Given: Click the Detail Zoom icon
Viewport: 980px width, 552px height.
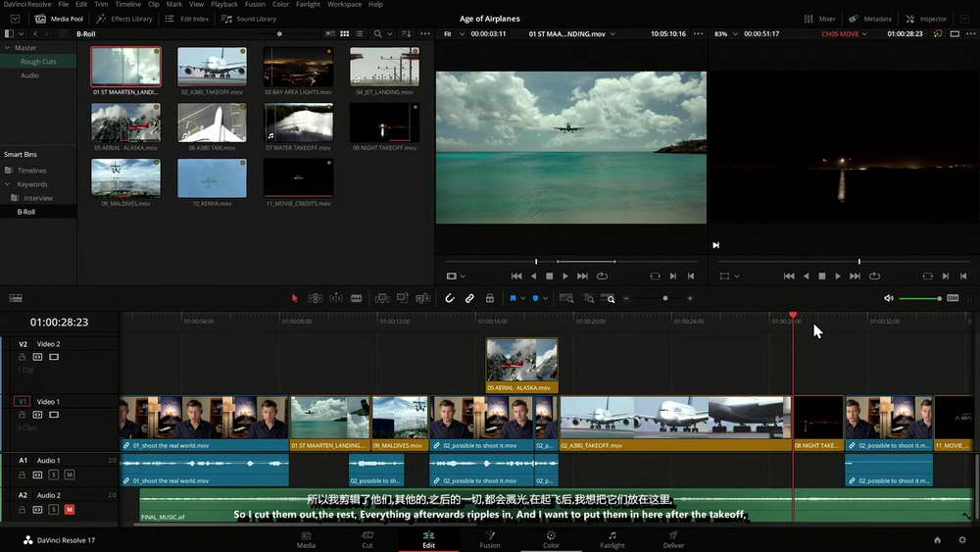Looking at the screenshot, I should tap(588, 298).
